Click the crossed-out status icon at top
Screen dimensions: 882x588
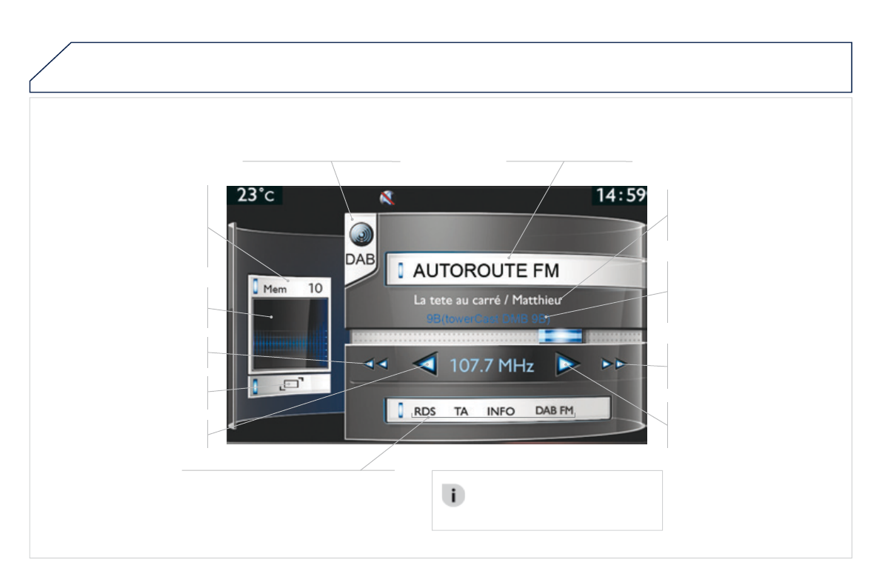(387, 197)
